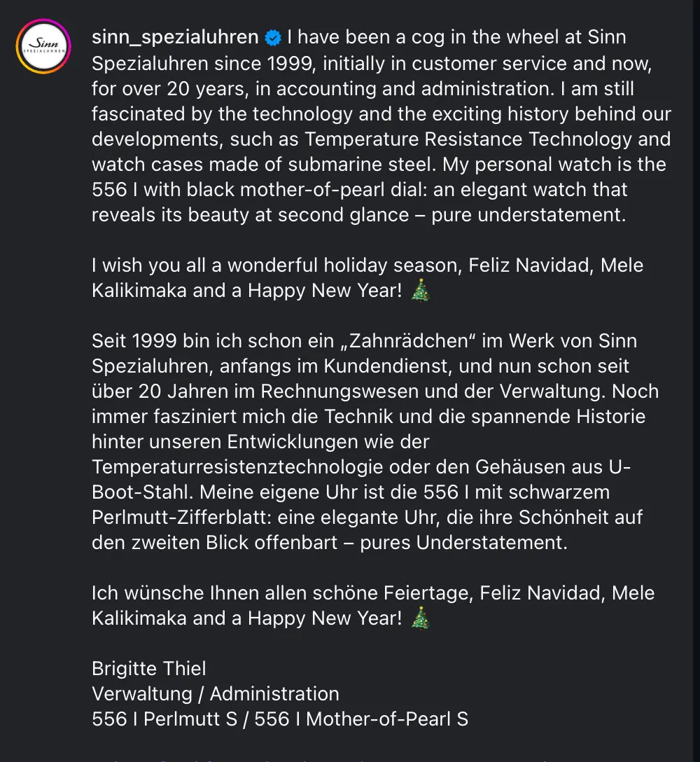Viewport: 700px width, 762px height.
Task: Click the "556 I Perlmutt S" text
Action: click(x=166, y=719)
